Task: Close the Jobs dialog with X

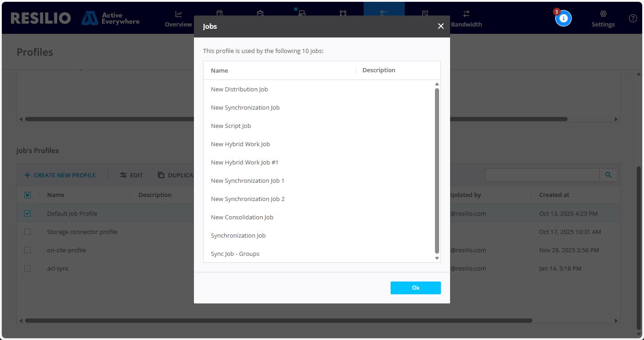Action: tap(440, 27)
